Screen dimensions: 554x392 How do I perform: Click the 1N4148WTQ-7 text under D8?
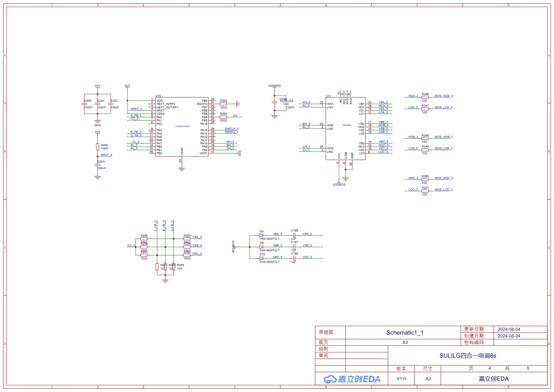(x=269, y=239)
